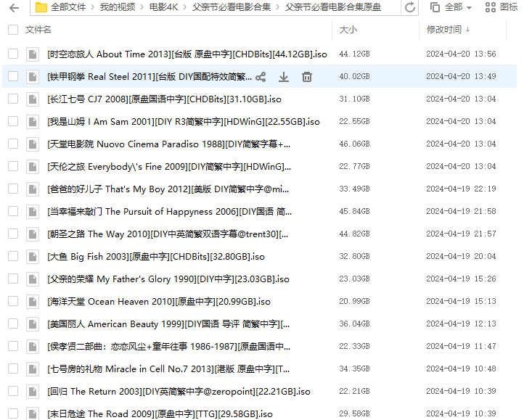The height and width of the screenshot is (420, 524).
Task: Navigate to 我的视频 breadcrumb
Action: tap(118, 7)
